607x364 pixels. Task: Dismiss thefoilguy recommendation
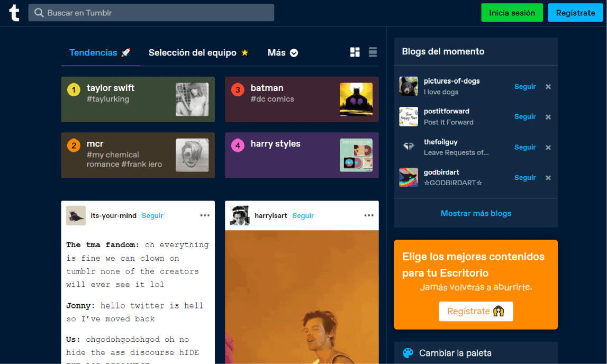coord(548,148)
